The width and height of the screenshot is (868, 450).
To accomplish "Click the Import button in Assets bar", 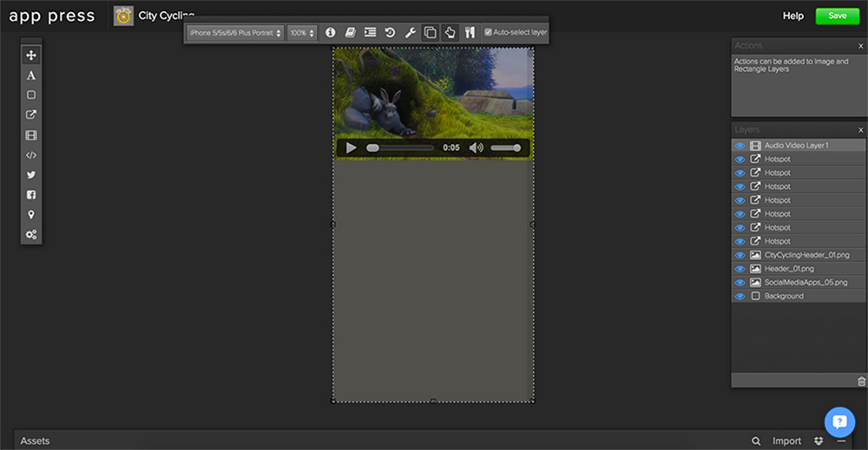I will coord(786,440).
